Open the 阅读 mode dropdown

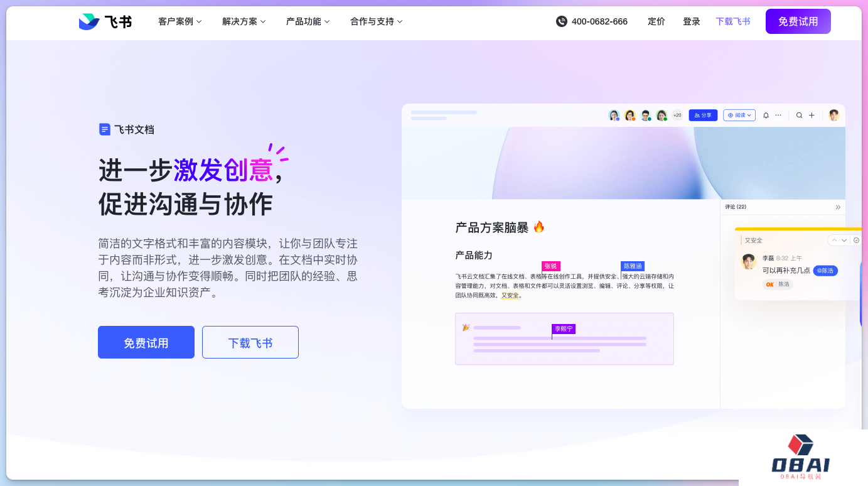(739, 116)
